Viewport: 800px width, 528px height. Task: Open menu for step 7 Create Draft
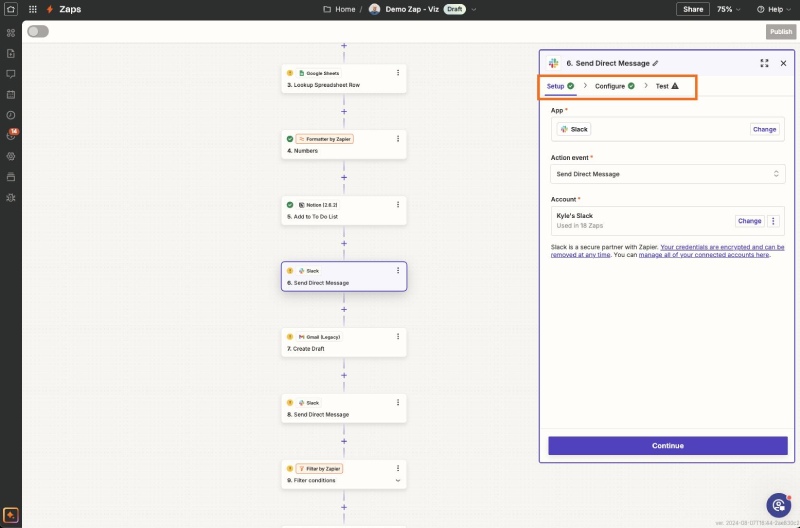[x=398, y=337]
